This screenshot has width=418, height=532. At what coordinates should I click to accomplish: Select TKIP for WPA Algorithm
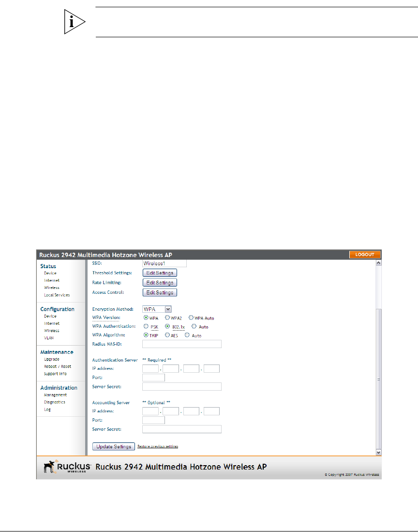(146, 335)
